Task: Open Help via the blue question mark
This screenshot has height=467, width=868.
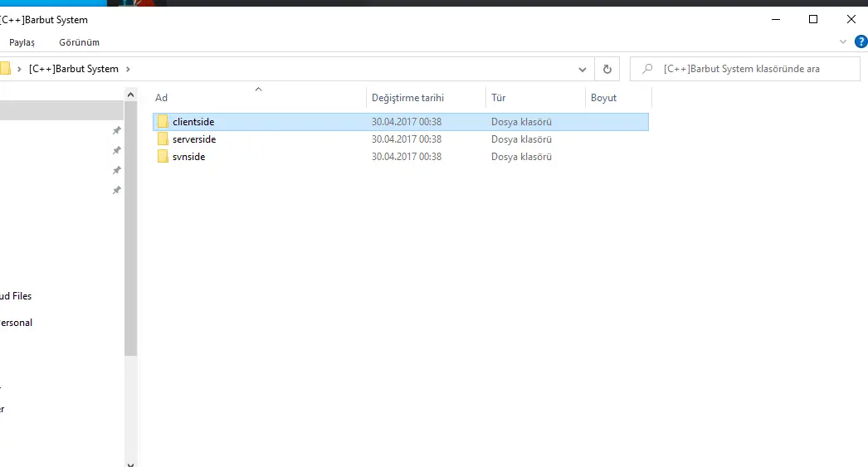Action: point(861,41)
